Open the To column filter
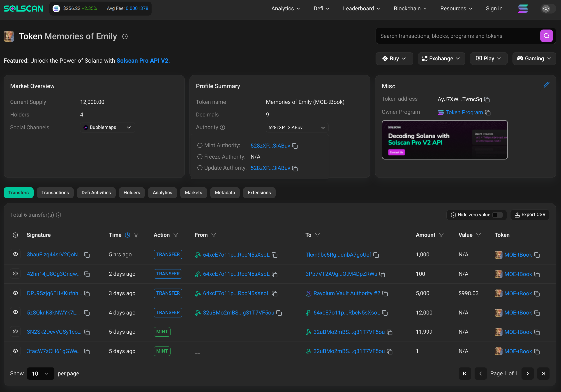This screenshot has height=392, width=561. coord(317,235)
